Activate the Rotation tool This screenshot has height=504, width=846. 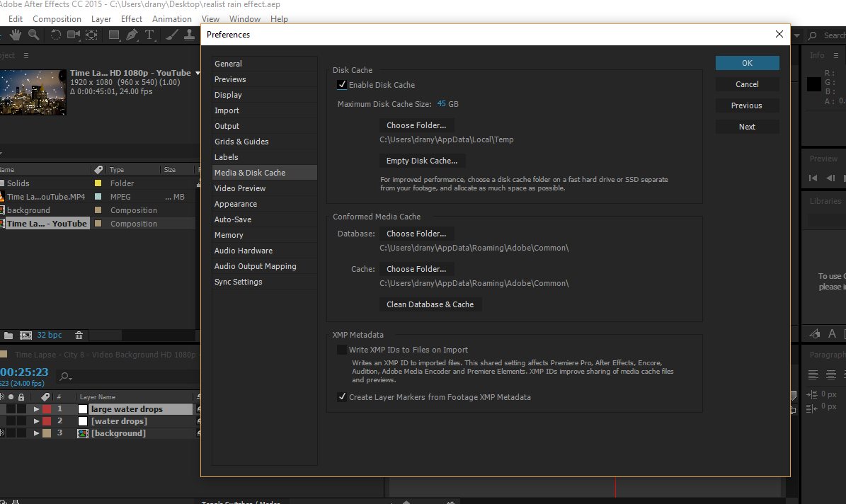click(56, 34)
